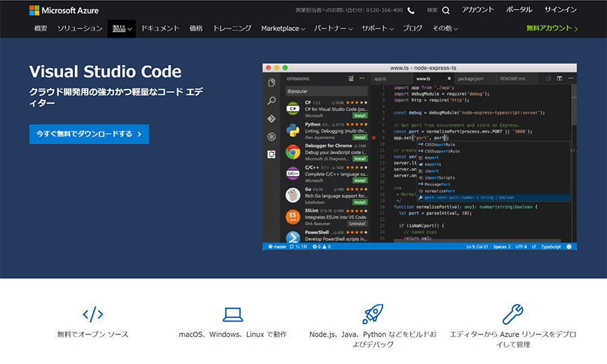The width and height of the screenshot is (607, 364).
Task: Click the Python extension icon
Action: (x=293, y=130)
